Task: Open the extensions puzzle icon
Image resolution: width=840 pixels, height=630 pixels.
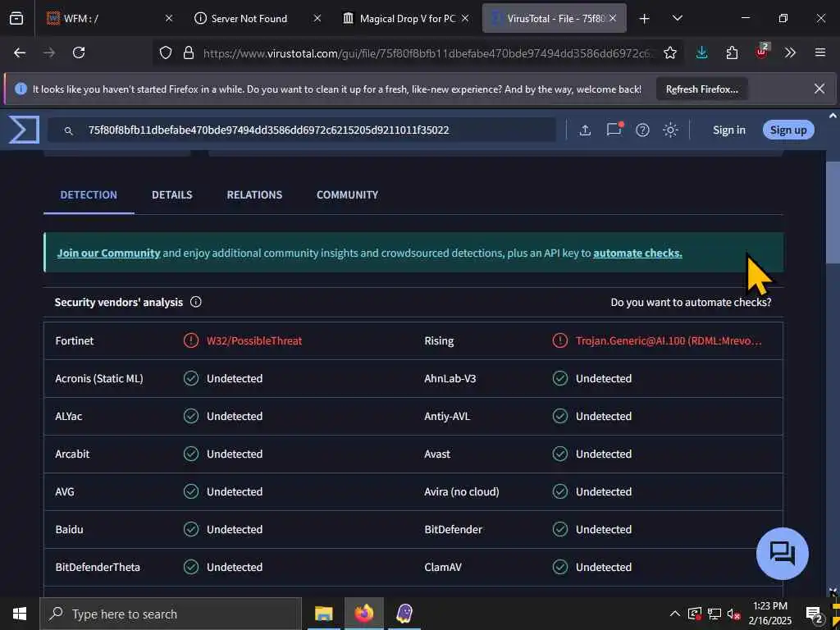Action: [732, 52]
